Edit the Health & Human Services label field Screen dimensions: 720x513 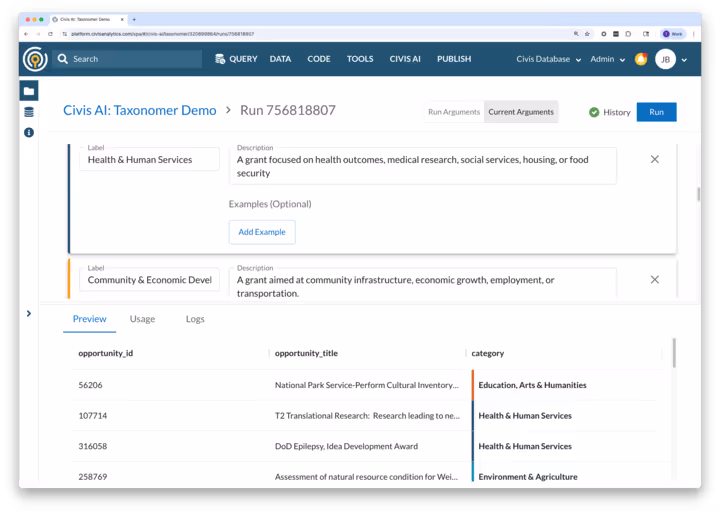(x=149, y=159)
